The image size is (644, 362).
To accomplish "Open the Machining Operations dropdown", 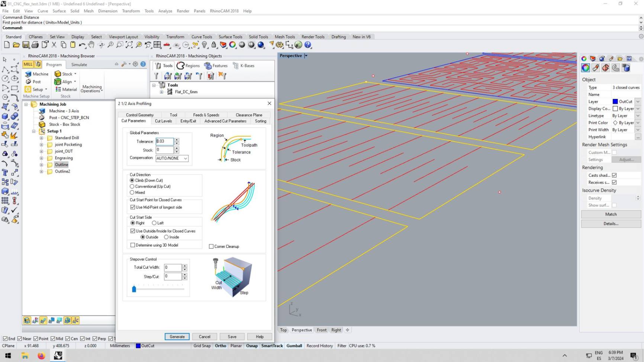I will [x=92, y=89].
